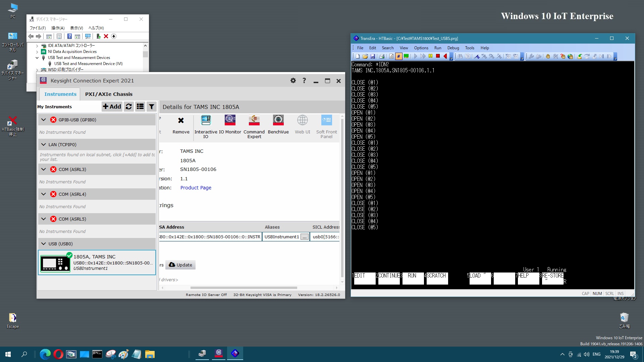Click the SCRATCH softkey in HTBasic
This screenshot has height=362, width=644.
[x=437, y=278]
